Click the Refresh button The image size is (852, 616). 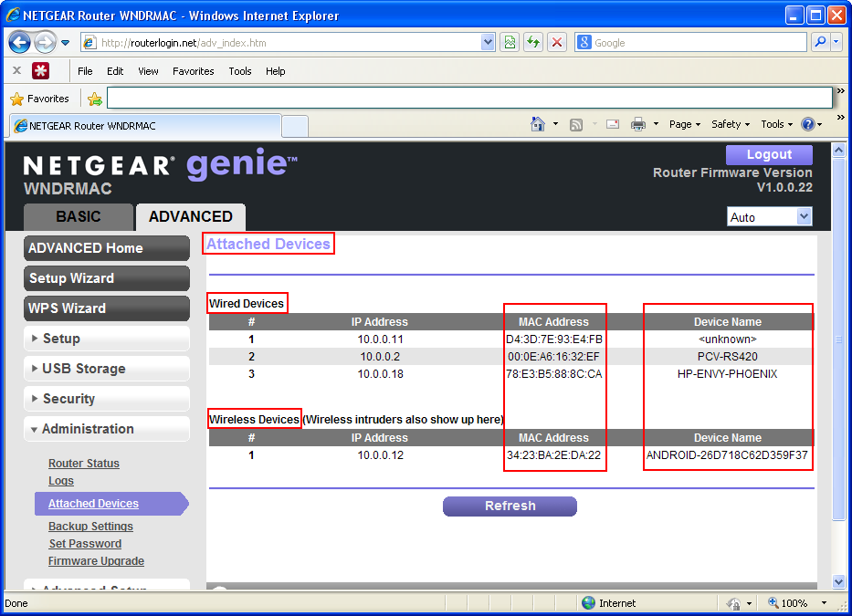pos(510,506)
